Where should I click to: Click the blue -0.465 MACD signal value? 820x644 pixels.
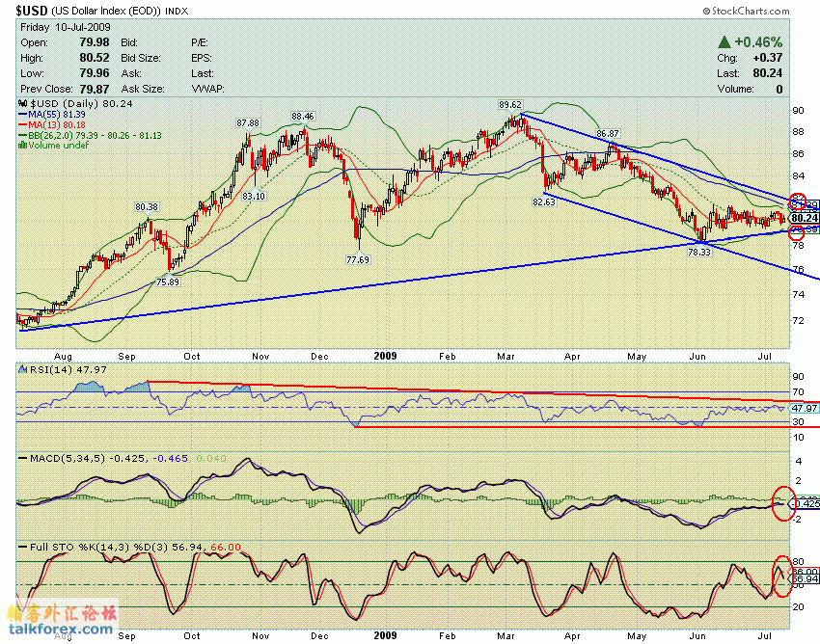point(171,459)
